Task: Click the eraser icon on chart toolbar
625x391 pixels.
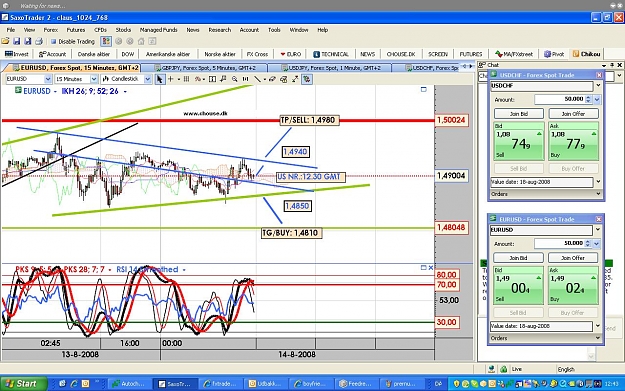Action: (x=272, y=79)
